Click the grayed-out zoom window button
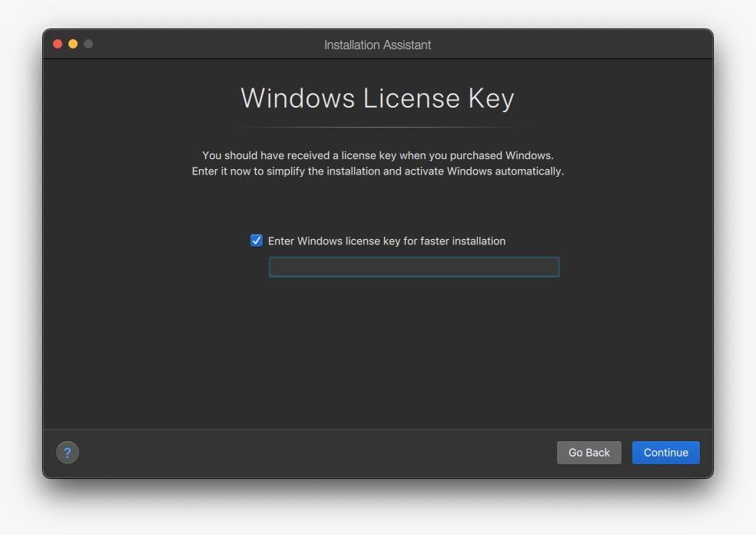Screen dimensions: 756x535 point(88,44)
